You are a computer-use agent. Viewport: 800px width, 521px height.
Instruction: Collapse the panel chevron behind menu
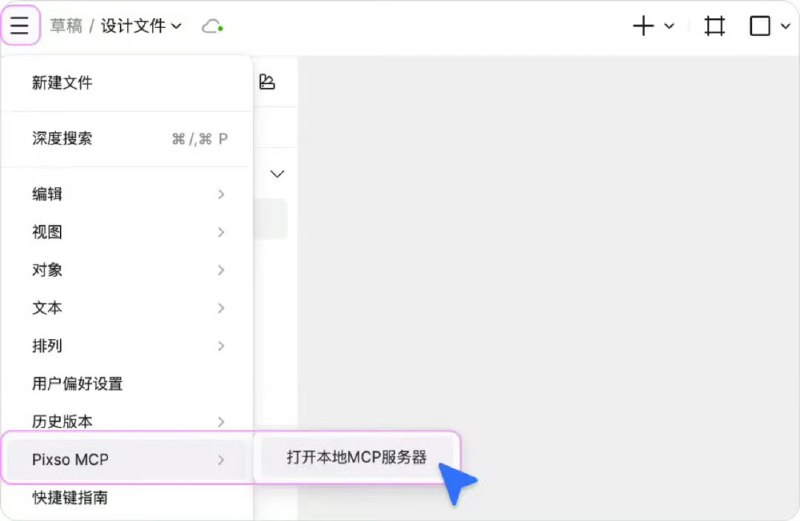click(x=277, y=174)
